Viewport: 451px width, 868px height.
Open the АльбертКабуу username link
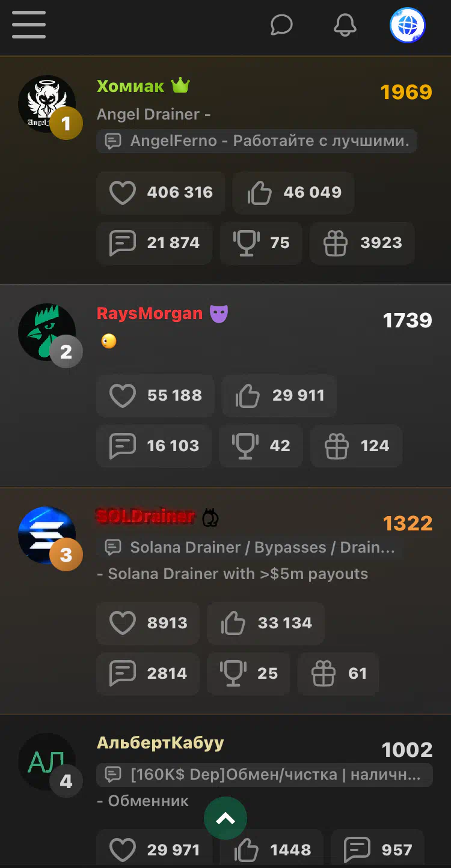pos(161,742)
